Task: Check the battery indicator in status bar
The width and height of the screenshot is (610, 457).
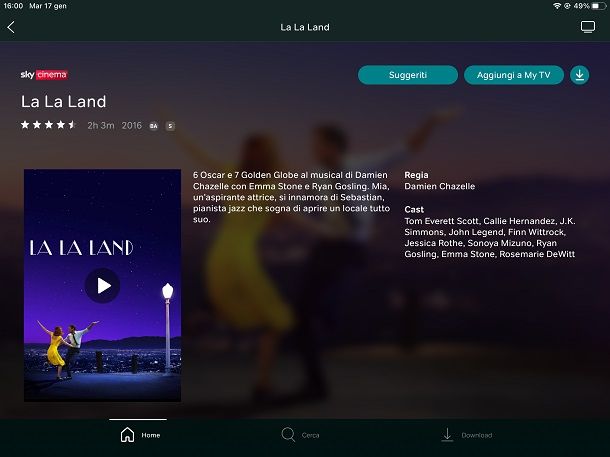Action: [598, 6]
